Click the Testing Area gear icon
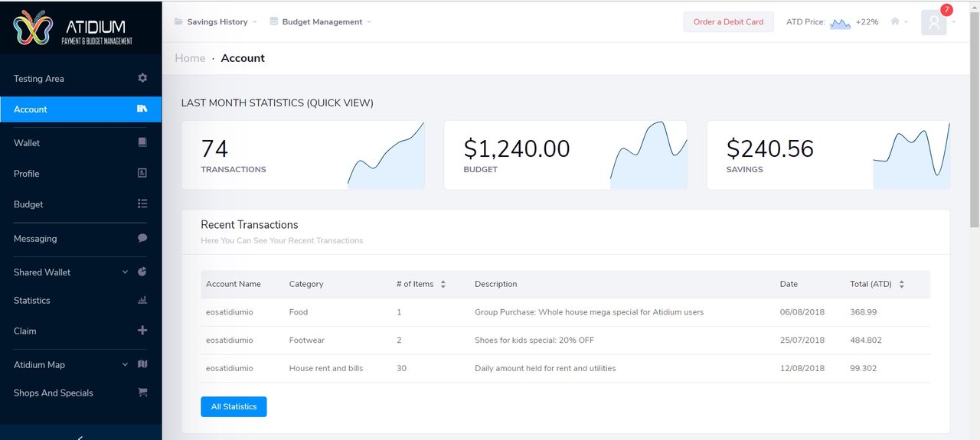The height and width of the screenshot is (440, 980). [142, 78]
